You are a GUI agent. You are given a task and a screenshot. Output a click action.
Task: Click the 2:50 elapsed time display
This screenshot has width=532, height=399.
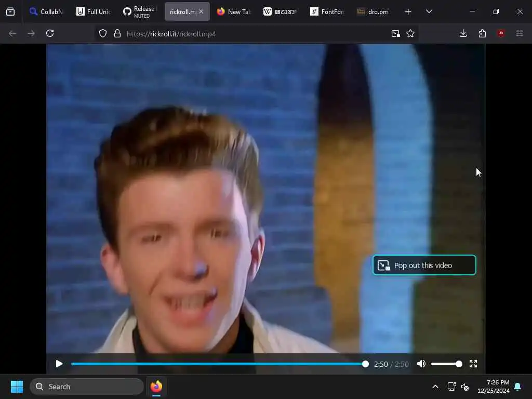click(x=381, y=364)
